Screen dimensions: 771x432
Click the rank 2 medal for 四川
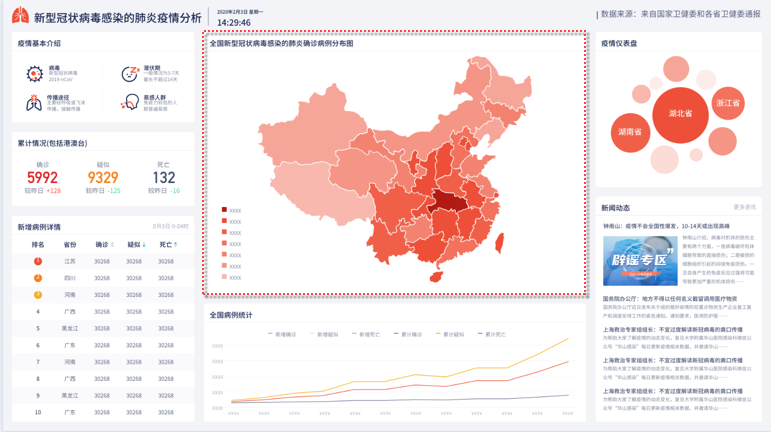pyautogui.click(x=38, y=278)
